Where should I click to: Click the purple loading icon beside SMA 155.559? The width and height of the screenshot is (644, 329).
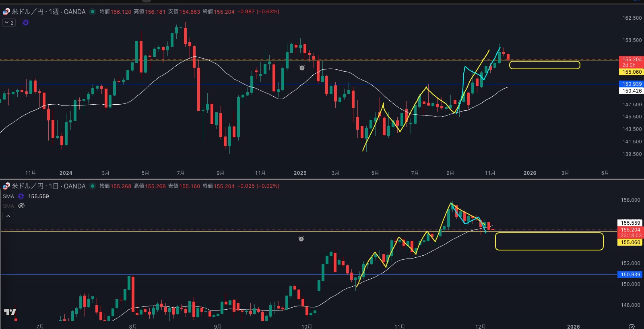tap(21, 197)
